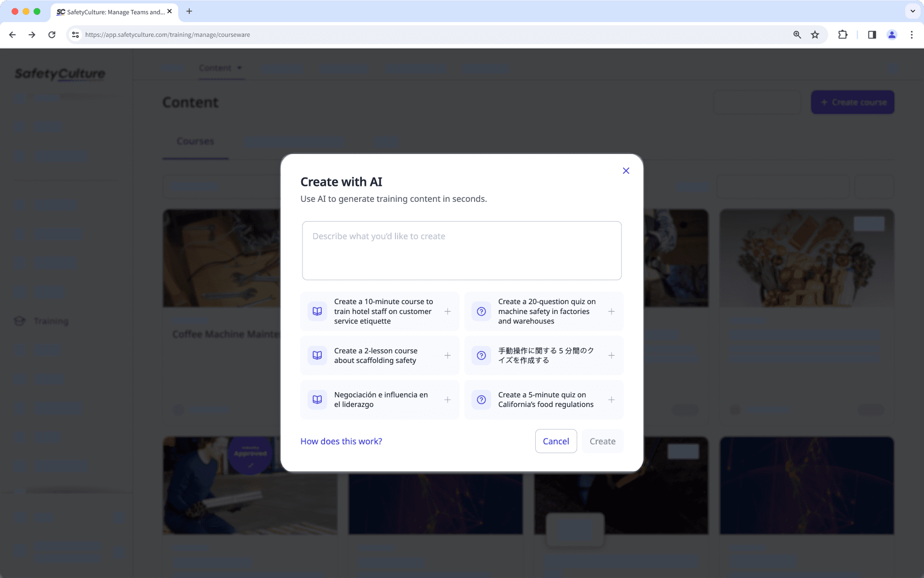Open the browser extensions puzzle icon
The image size is (924, 578).
click(843, 35)
